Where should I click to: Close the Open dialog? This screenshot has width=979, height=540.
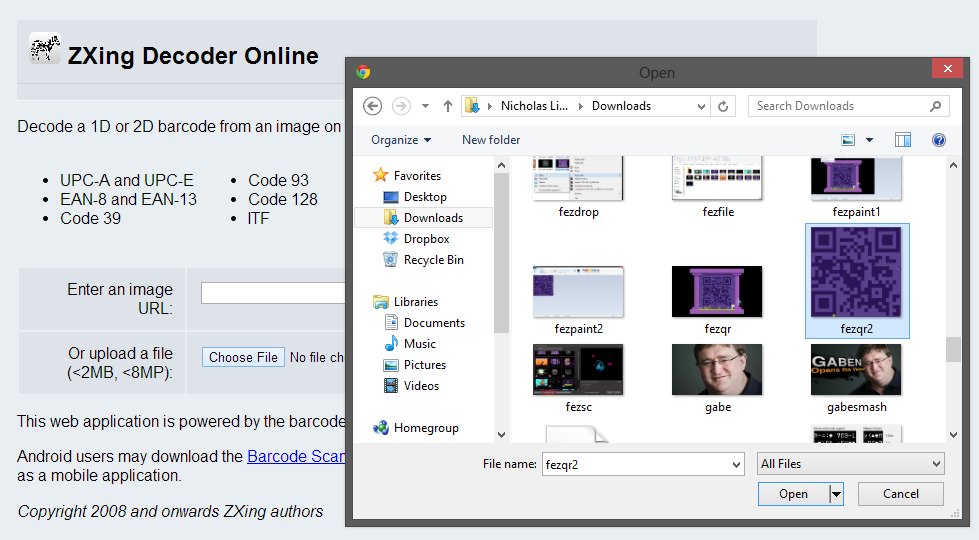(x=948, y=68)
